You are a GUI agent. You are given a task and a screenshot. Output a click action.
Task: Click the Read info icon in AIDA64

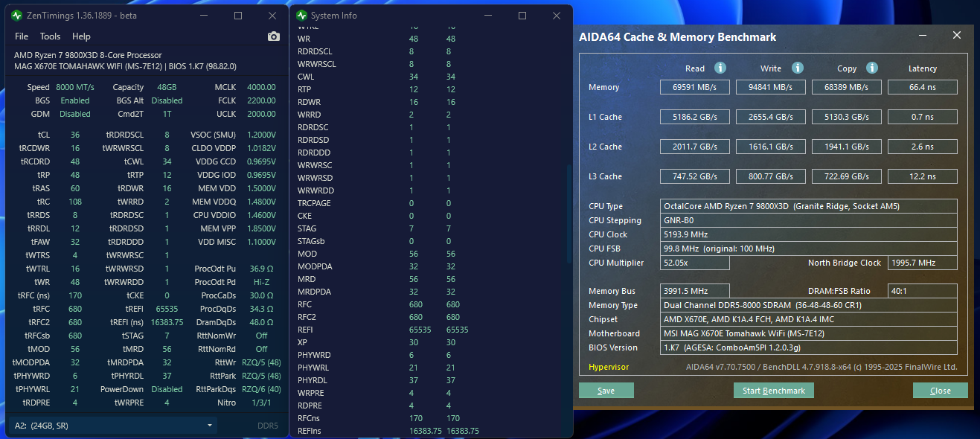pyautogui.click(x=720, y=68)
